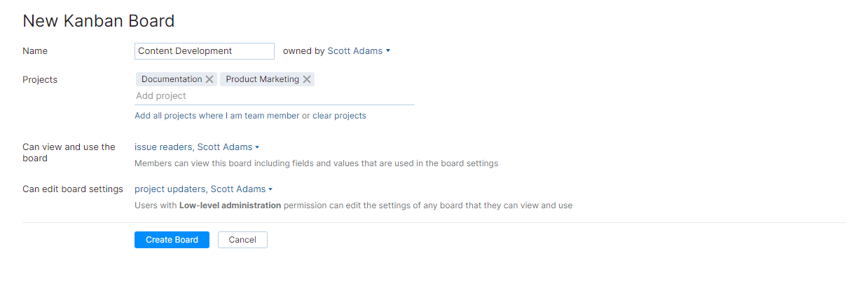Viewport: 868px width, 284px height.
Task: Click the caret after 'issue readers, Scott Adams'
Action: 257,147
